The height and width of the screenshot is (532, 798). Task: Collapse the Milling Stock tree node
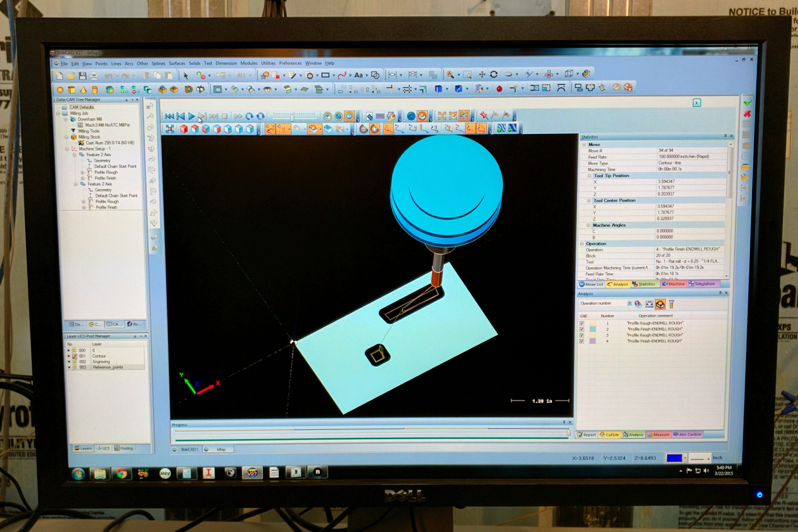click(x=67, y=137)
